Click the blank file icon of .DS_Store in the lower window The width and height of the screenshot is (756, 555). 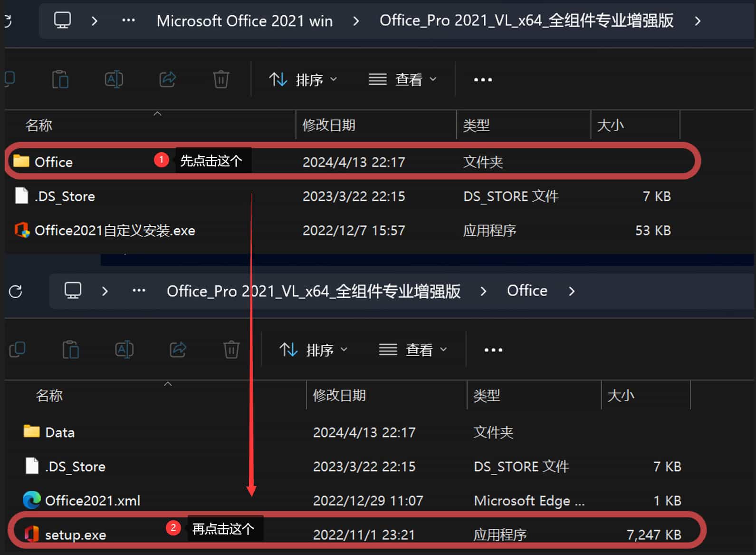[x=32, y=466]
